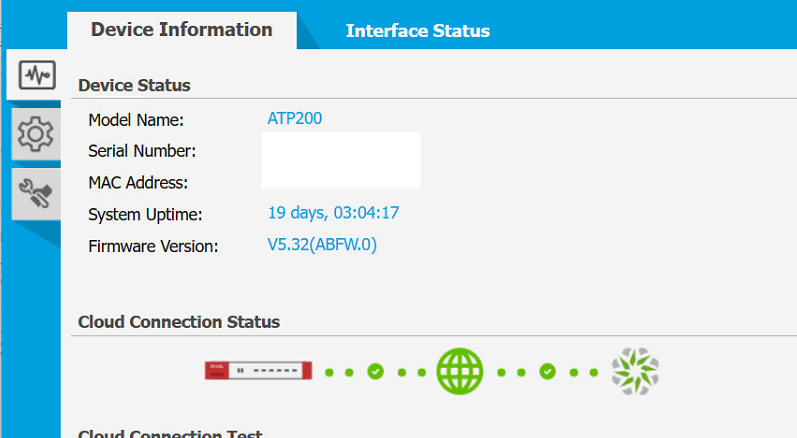Click the ATP200 model name value
797x438 pixels.
click(x=294, y=118)
